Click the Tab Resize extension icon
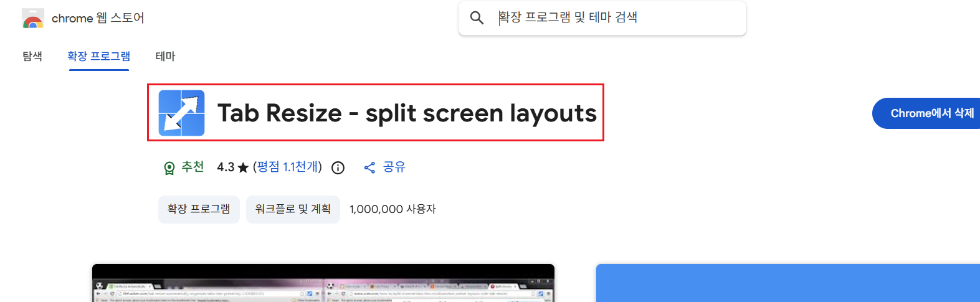Viewport: 980px width, 302px height. pos(181,113)
